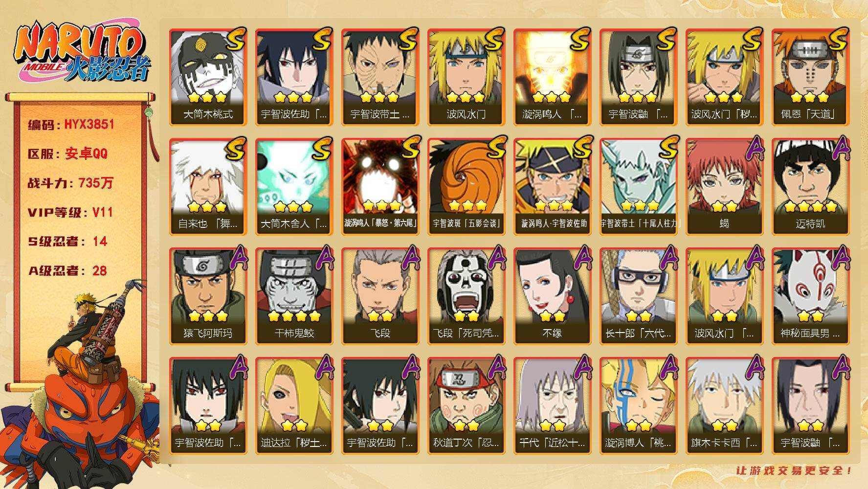Select the 旗木卡卡西 character portrait

click(x=725, y=406)
